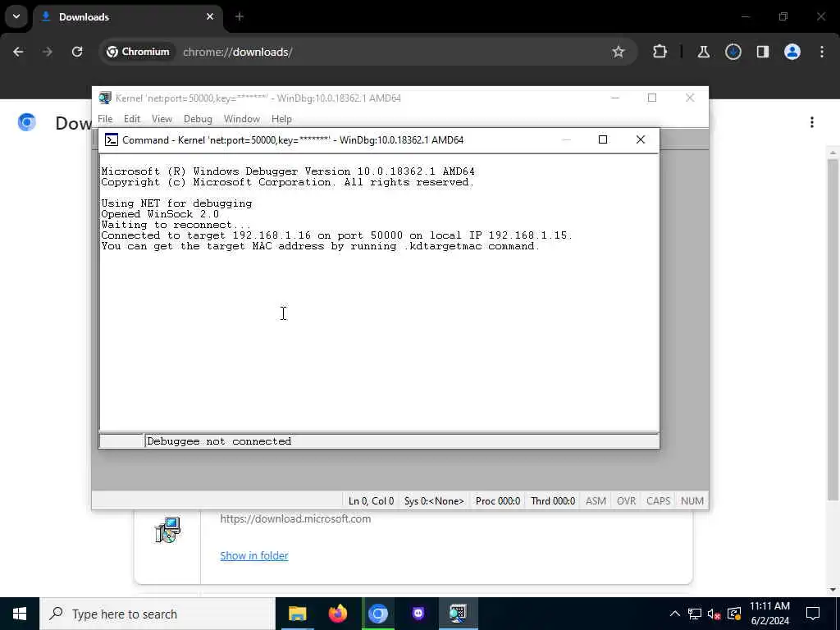Image resolution: width=840 pixels, height=630 pixels.
Task: Click the CAPS status bar indicator
Action: pos(659,501)
